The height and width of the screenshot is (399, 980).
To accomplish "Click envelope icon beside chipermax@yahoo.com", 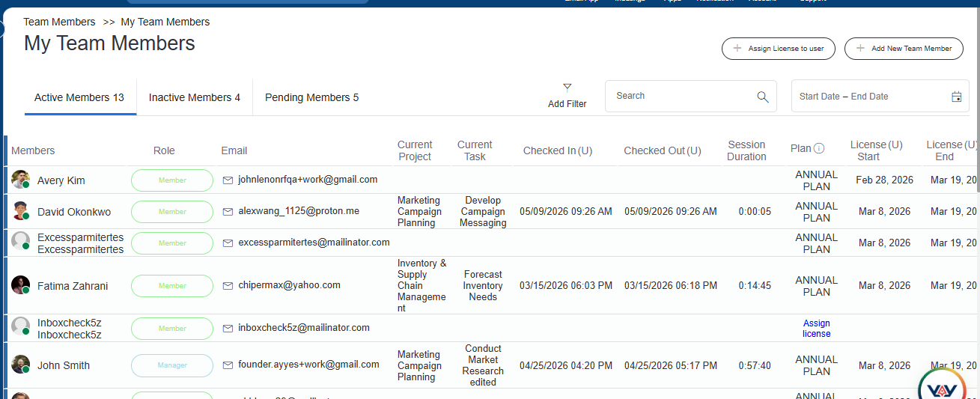I will (228, 285).
